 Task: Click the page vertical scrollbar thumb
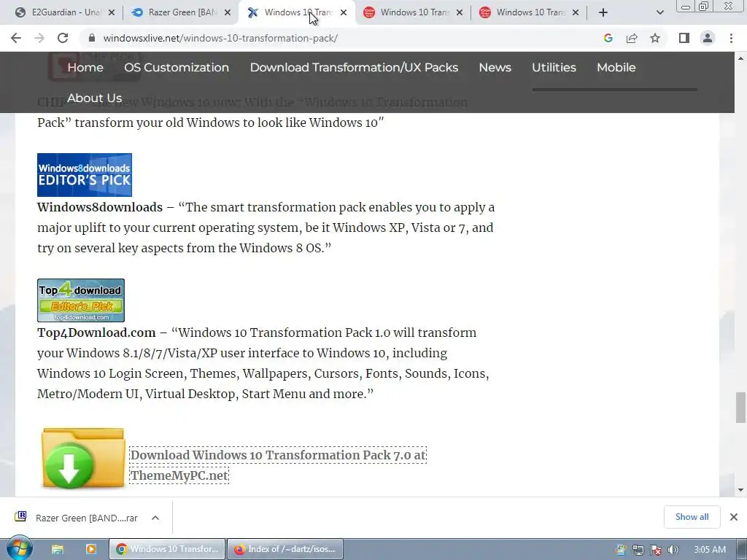click(740, 407)
